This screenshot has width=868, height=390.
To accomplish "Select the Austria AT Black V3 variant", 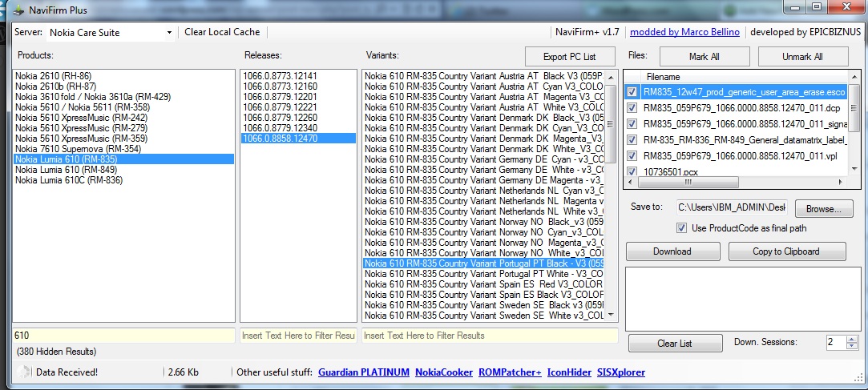I will pos(484,76).
